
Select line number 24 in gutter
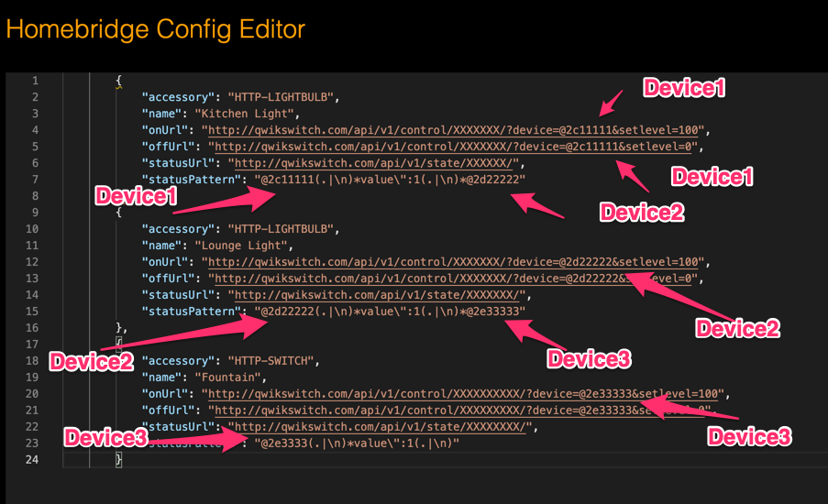coord(32,460)
